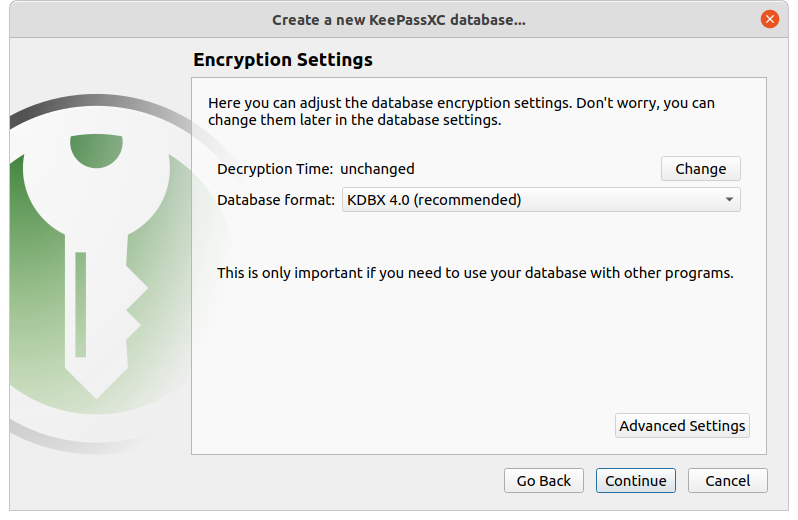Click the Encryption Settings heading
Screen dimensions: 798x520
[x=283, y=60]
